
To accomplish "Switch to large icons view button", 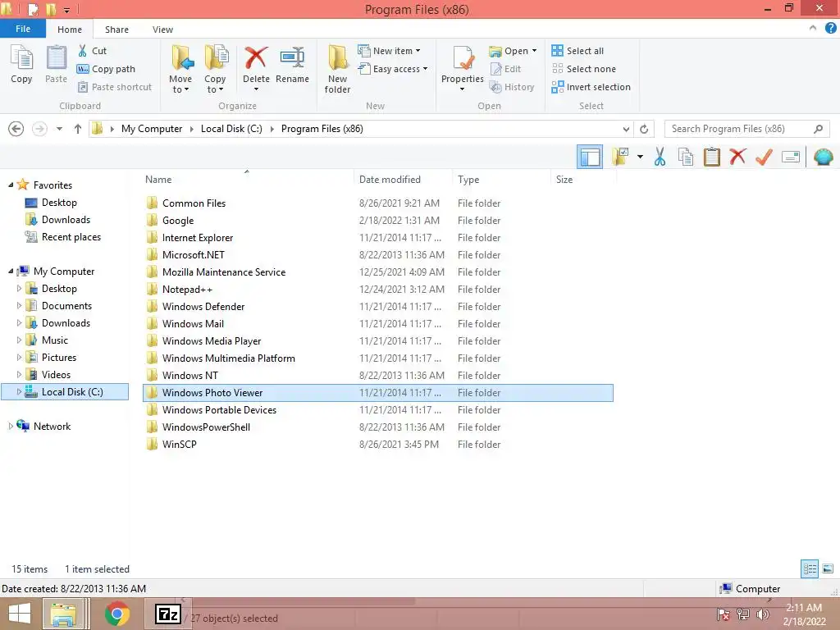I will (828, 569).
